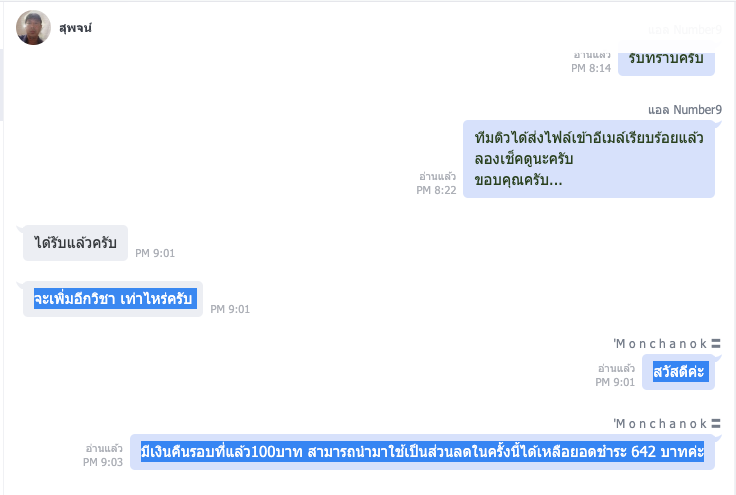Select the ได้รับแล้วครับ message bubble

75,243
